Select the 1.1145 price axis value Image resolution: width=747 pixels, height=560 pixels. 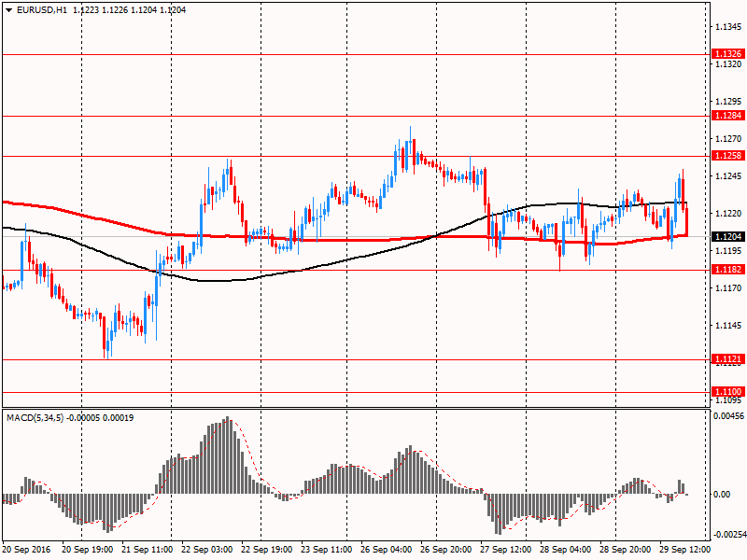tap(728, 326)
